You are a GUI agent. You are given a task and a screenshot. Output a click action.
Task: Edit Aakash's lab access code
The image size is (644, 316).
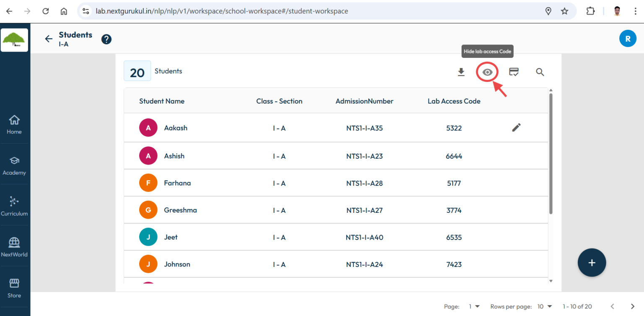[516, 127]
